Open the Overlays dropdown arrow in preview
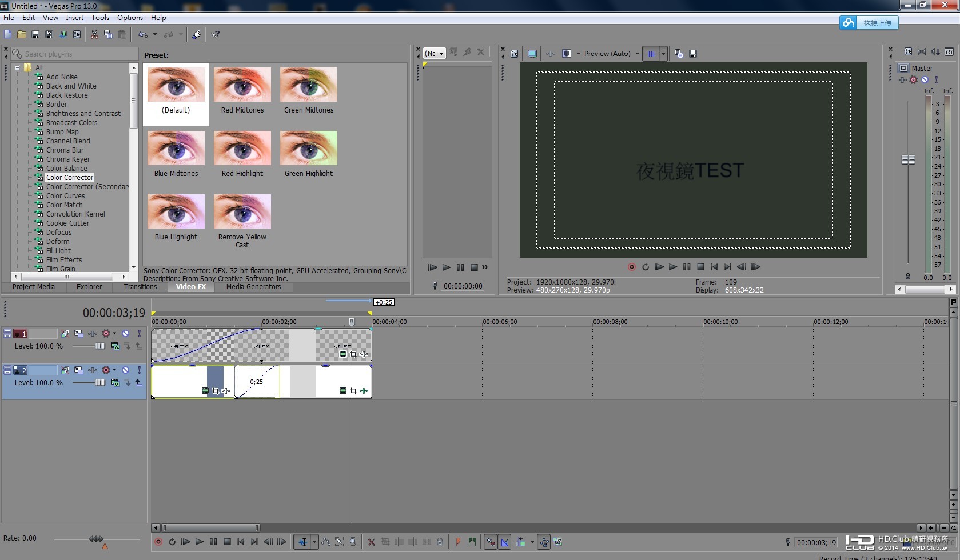Screen dimensions: 960x560 pos(663,54)
